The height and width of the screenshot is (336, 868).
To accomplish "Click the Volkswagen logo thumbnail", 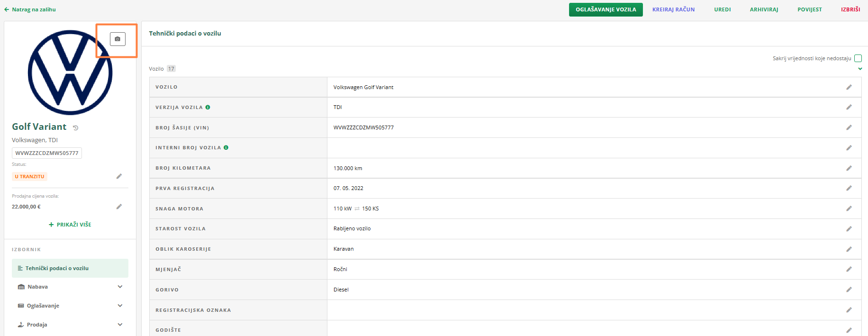I will (70, 73).
